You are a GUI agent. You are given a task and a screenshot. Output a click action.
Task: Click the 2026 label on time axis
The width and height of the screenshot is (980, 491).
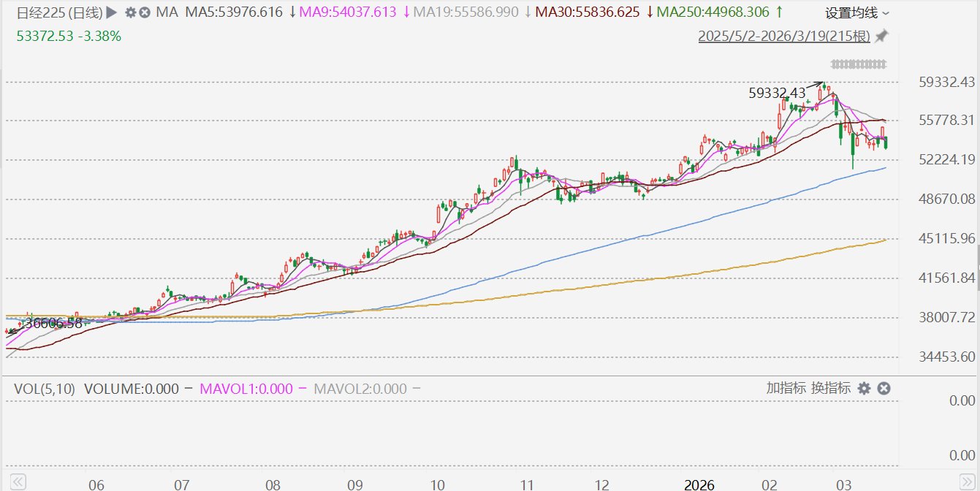point(700,484)
